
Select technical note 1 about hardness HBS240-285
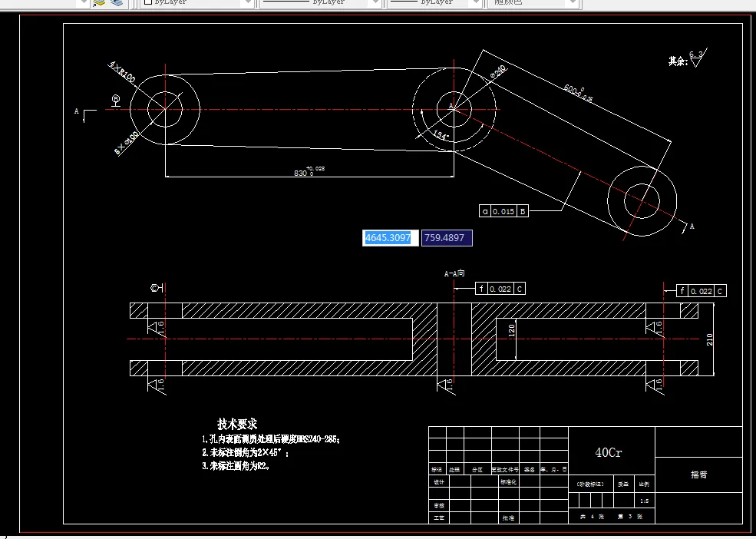pos(271,440)
